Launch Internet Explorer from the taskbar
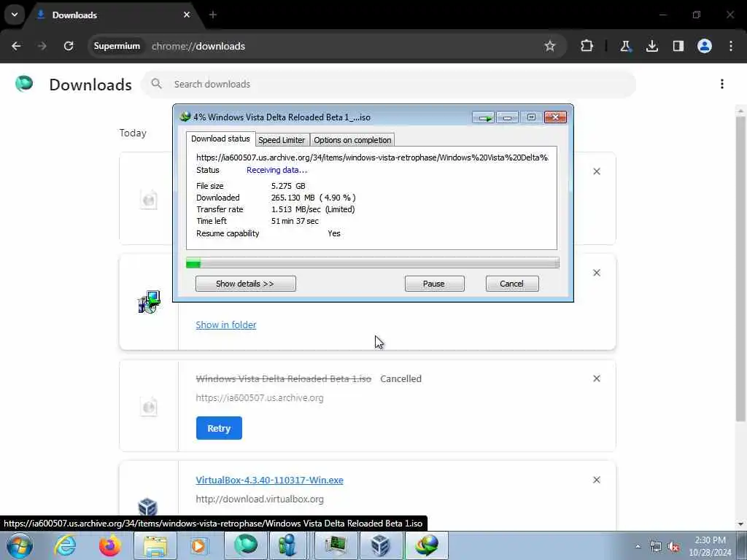The height and width of the screenshot is (560, 747). tap(65, 545)
